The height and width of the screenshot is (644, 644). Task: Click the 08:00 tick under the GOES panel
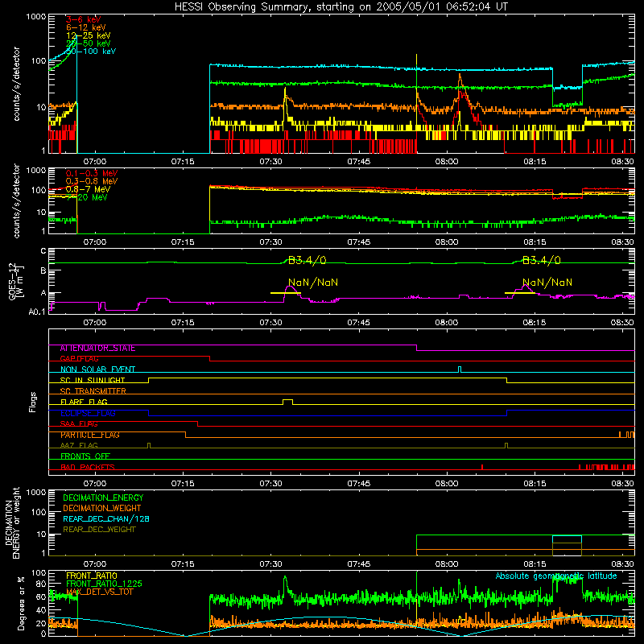(447, 323)
